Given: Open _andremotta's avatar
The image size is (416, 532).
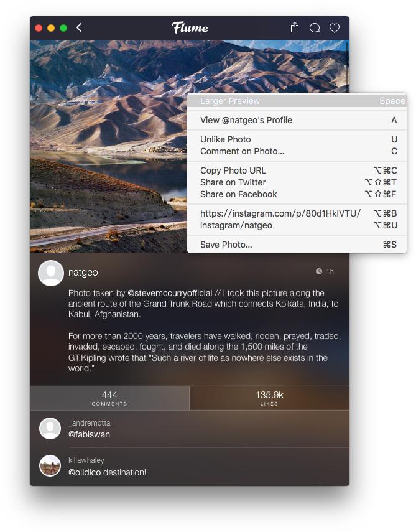Looking at the screenshot, I should point(50,429).
